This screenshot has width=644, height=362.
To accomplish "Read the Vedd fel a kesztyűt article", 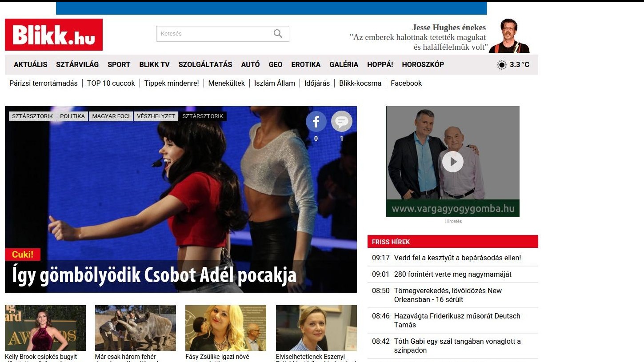I will [x=457, y=258].
